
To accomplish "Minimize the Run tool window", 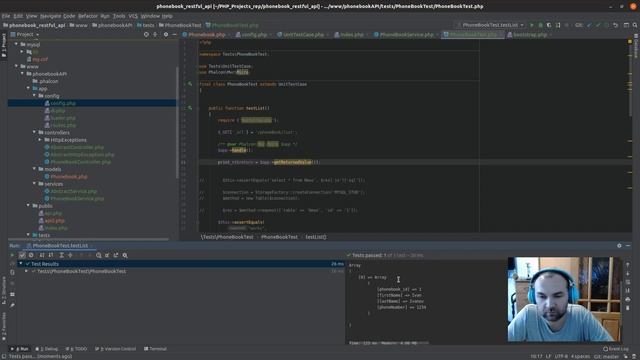I will 628,246.
